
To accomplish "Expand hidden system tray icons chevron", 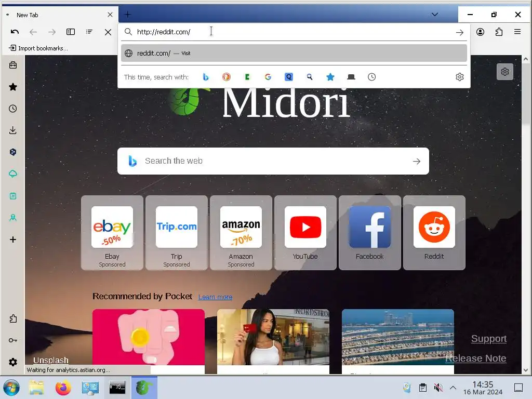I will 453,388.
